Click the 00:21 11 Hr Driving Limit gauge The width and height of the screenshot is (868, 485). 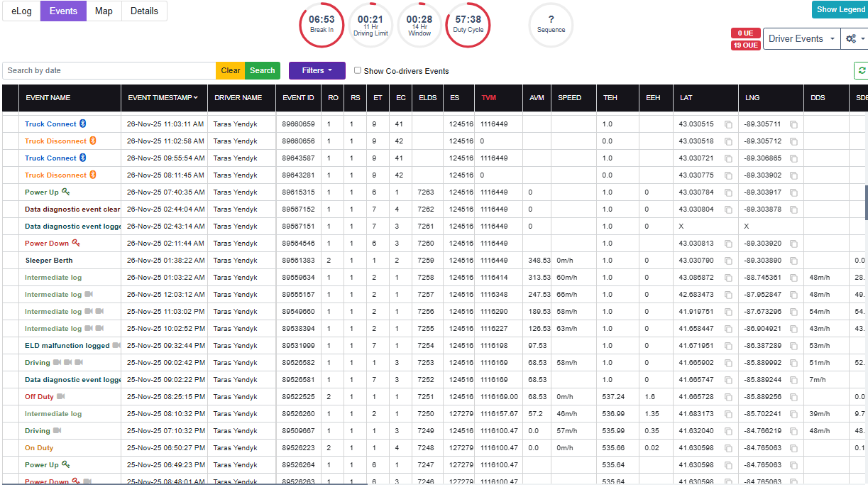(x=370, y=25)
